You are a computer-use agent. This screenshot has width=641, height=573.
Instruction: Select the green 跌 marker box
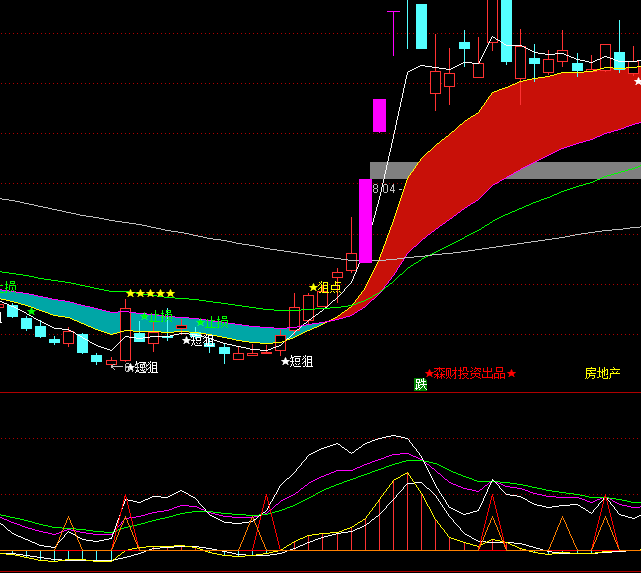(x=421, y=385)
